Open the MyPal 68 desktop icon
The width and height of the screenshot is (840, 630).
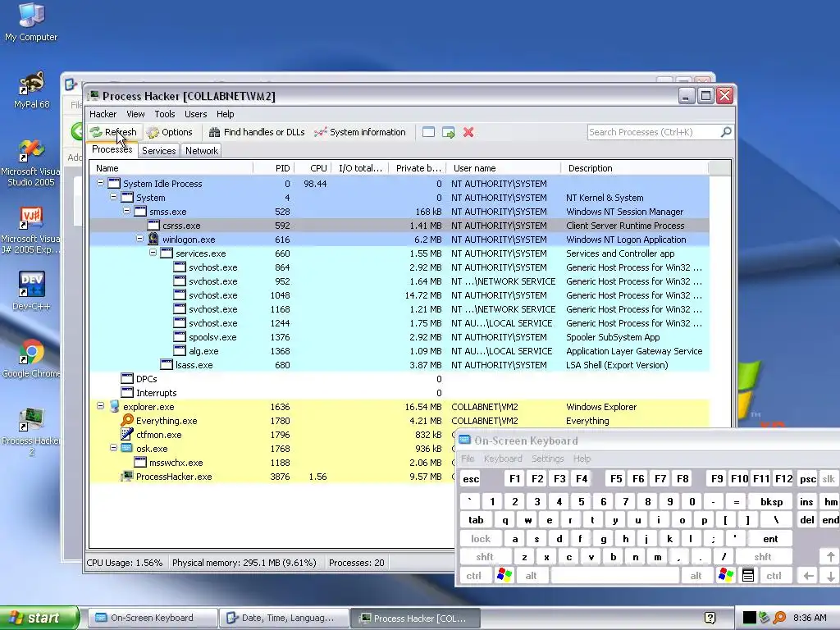coord(31,90)
